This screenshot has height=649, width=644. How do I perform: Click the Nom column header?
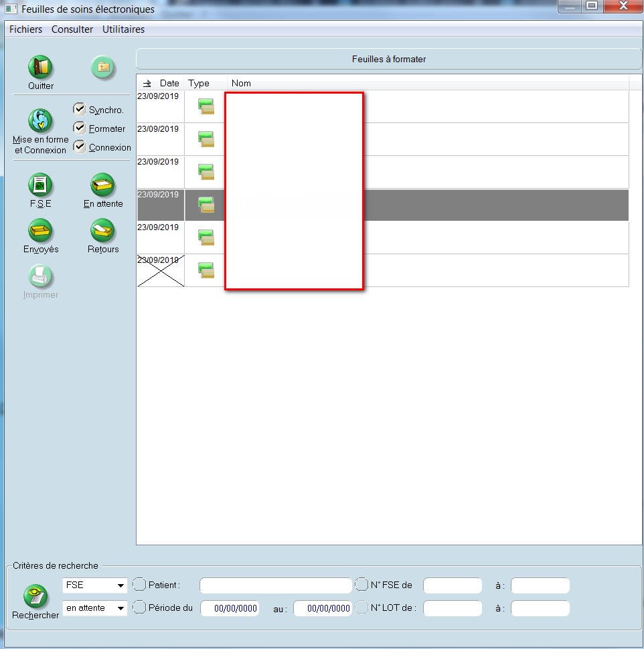[241, 83]
